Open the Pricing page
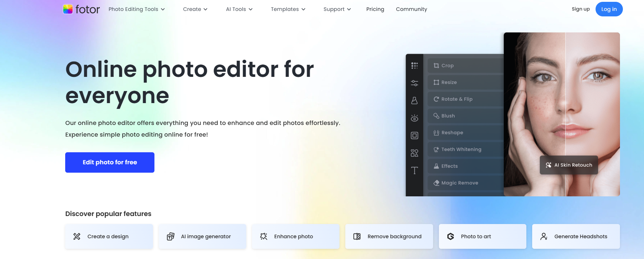Image resolution: width=644 pixels, height=259 pixels. (375, 9)
